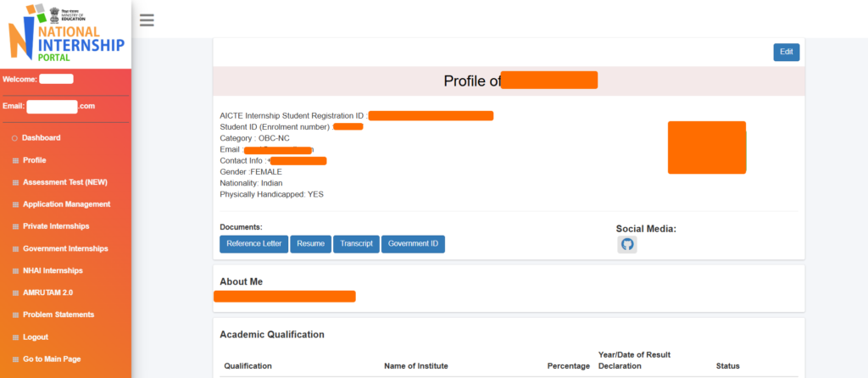This screenshot has width=868, height=378.
Task: Open Assessment Test (NEW) page
Action: (x=65, y=182)
